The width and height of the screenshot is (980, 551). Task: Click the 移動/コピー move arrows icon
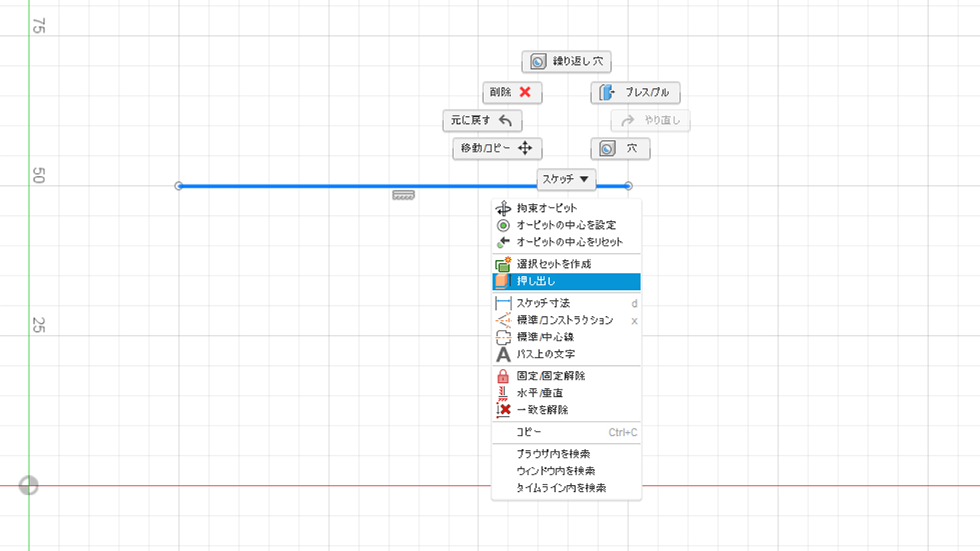point(525,148)
